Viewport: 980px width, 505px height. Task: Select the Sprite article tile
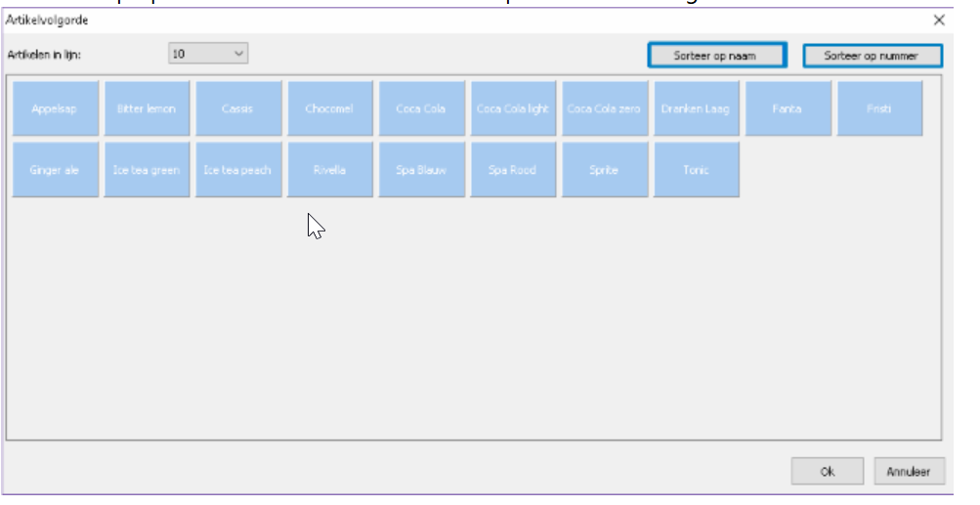605,169
